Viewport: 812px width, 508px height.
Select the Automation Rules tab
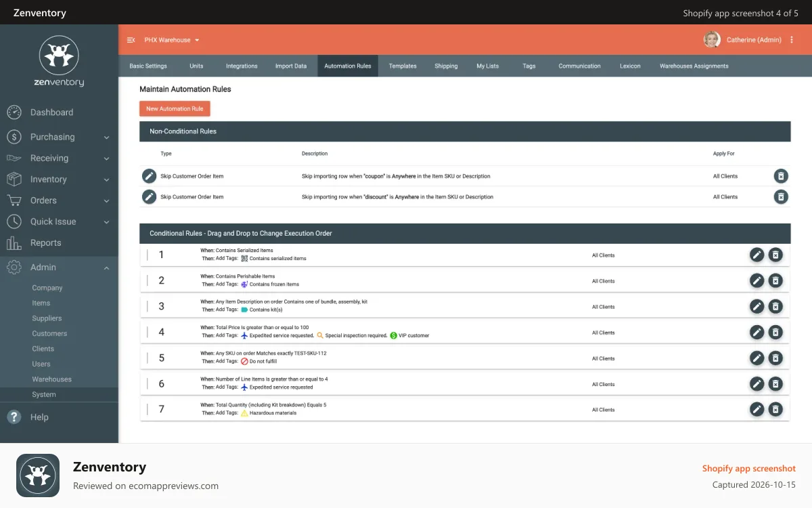click(348, 66)
